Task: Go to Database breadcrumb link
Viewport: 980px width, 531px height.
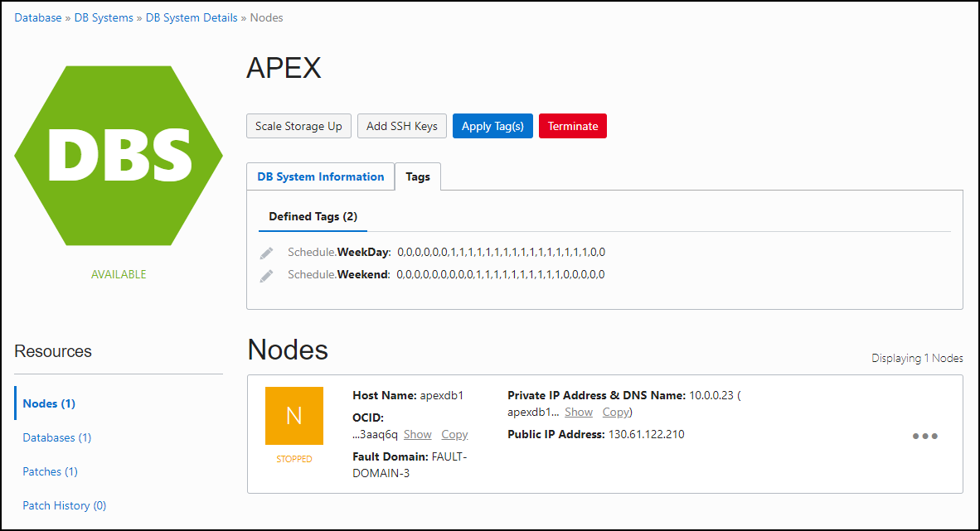Action: click(38, 18)
